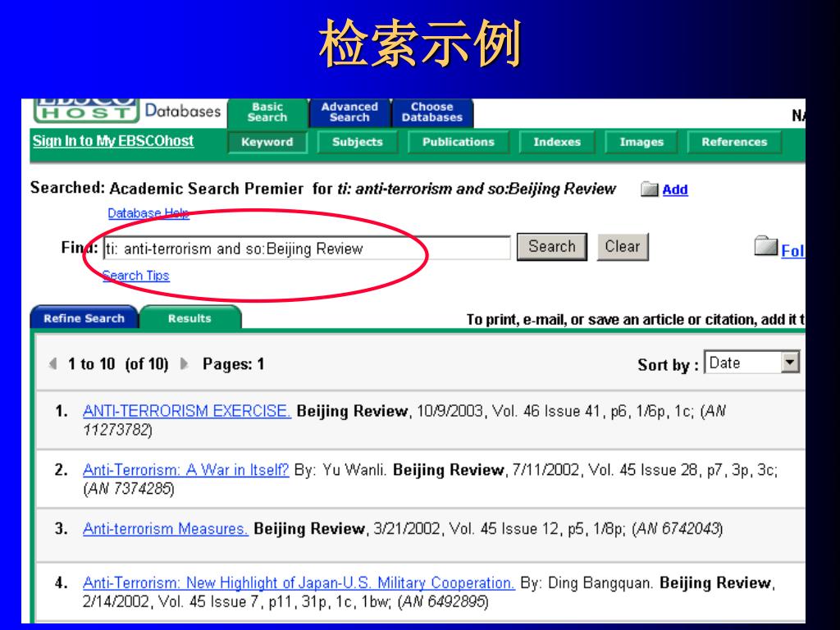This screenshot has height=630, width=840.
Task: Click the 'AN 7374285' accession number
Action: (129, 489)
